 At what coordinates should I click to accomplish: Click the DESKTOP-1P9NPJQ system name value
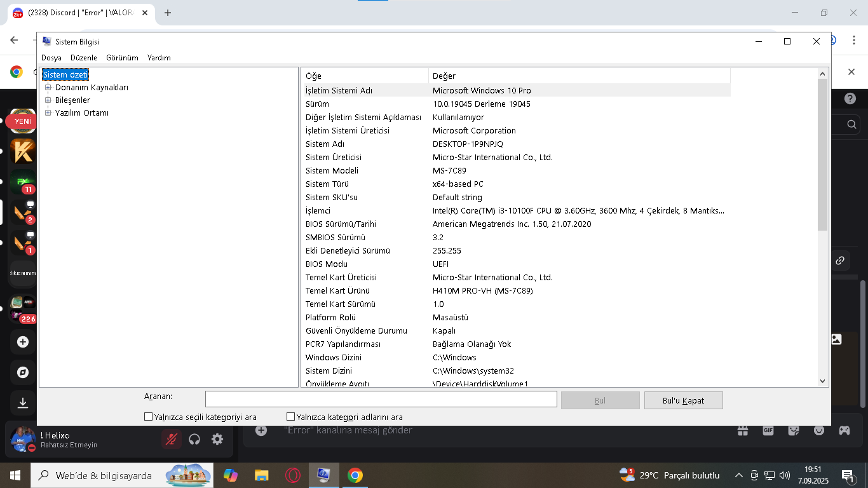468,144
